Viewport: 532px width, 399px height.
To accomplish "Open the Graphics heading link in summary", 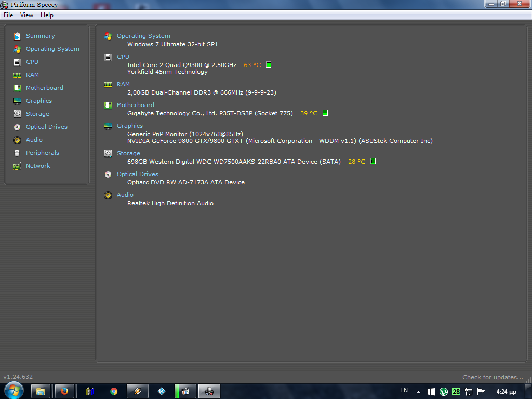I will 129,126.
